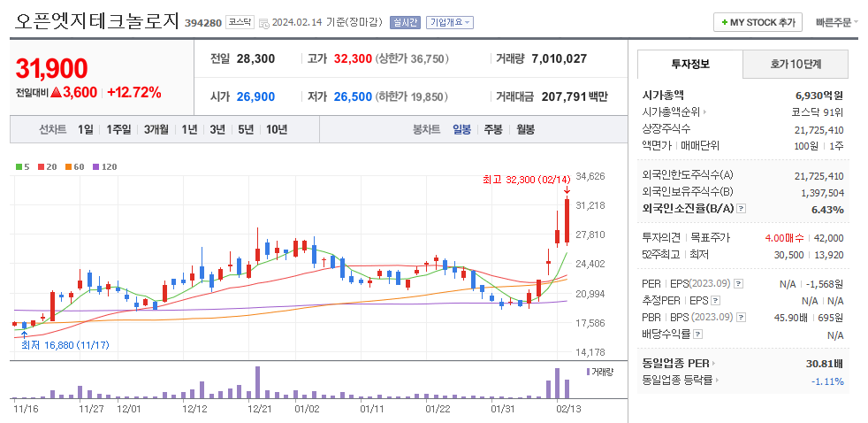Image resolution: width=868 pixels, height=423 pixels.
Task: Click the calendar clock icon beside date
Action: (x=264, y=23)
